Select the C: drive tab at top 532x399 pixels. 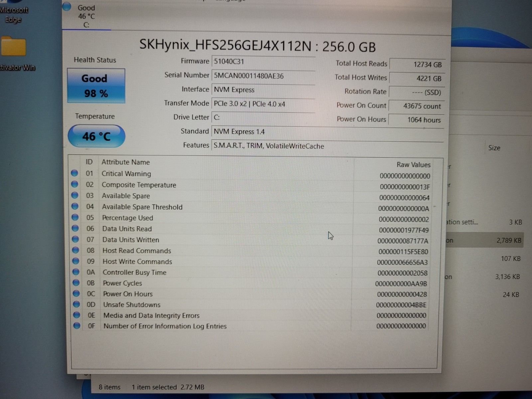pos(86,16)
